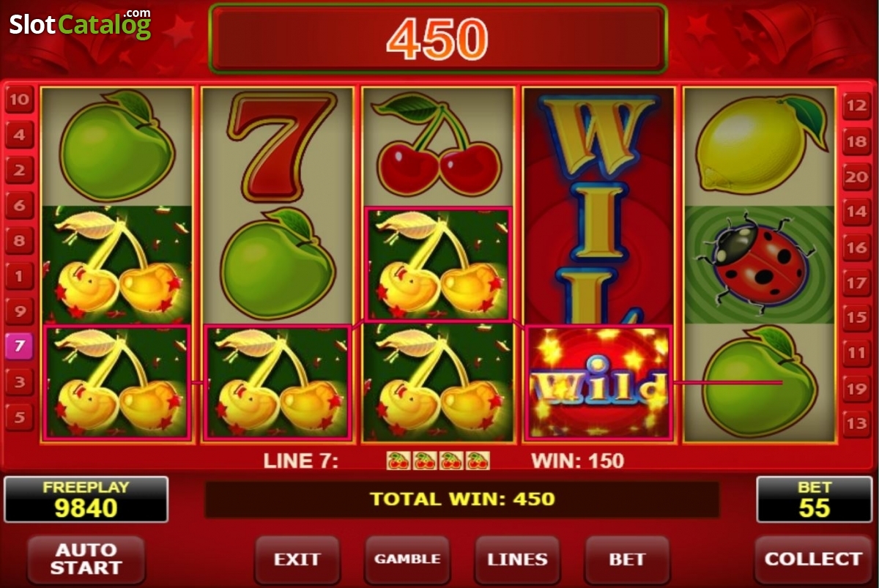Open the BET amount selection
Image resolution: width=879 pixels, height=588 pixels.
(x=627, y=559)
